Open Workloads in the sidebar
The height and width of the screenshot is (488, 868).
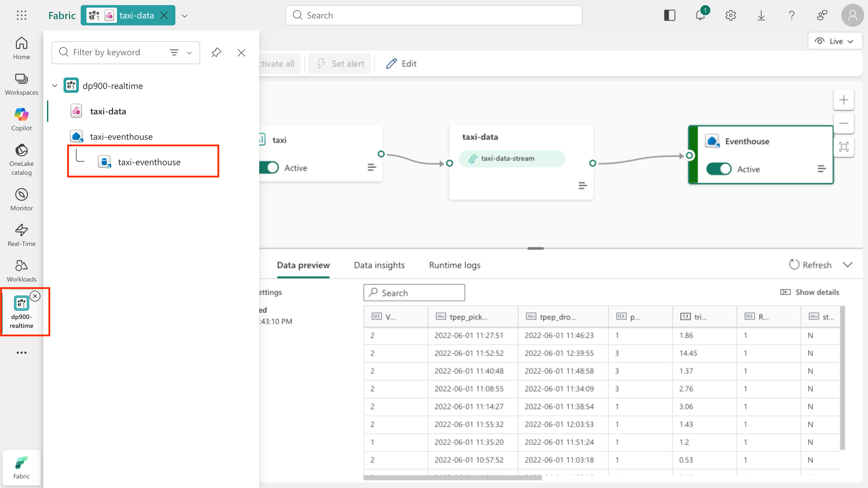coord(22,271)
